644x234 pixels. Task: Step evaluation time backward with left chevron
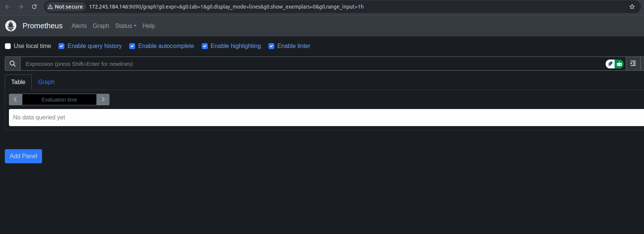click(x=15, y=100)
